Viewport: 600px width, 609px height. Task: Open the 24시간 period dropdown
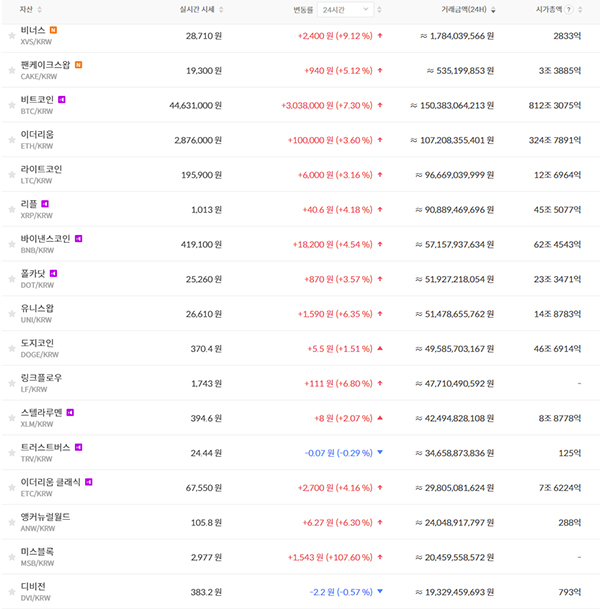[x=345, y=10]
